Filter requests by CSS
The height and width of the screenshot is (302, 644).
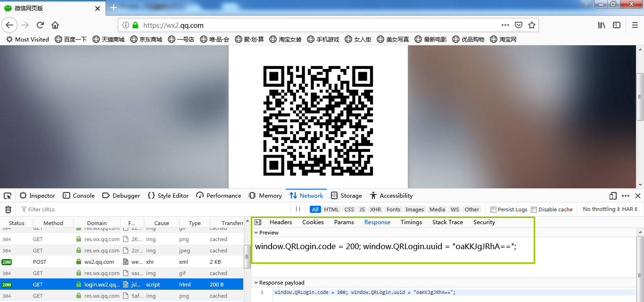point(349,210)
